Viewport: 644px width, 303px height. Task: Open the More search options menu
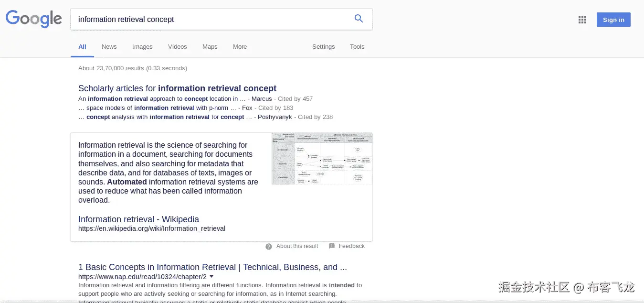[240, 47]
